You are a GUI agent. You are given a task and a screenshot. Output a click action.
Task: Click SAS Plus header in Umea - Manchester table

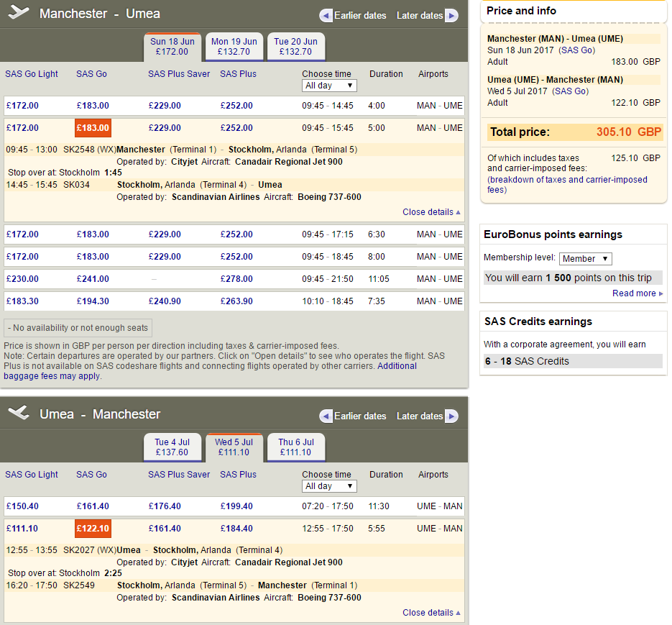pos(239,475)
